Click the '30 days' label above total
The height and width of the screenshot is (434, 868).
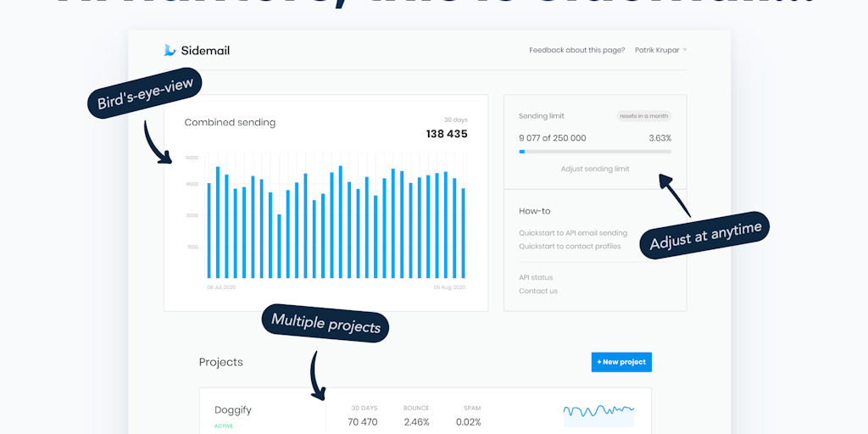(x=456, y=120)
